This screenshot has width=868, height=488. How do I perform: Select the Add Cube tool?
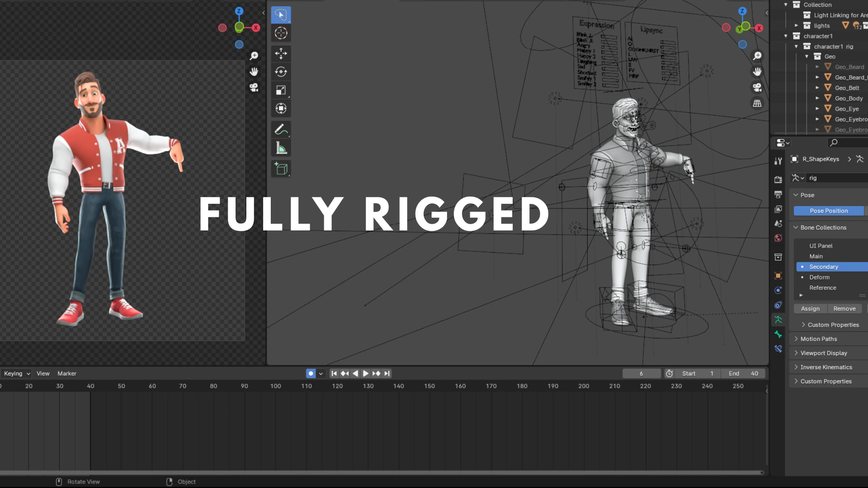click(x=281, y=169)
